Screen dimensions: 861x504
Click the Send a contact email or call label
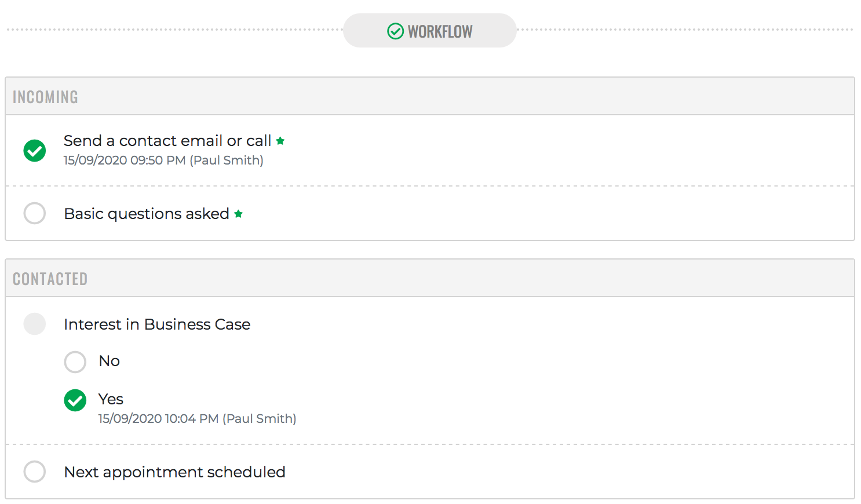click(x=167, y=141)
